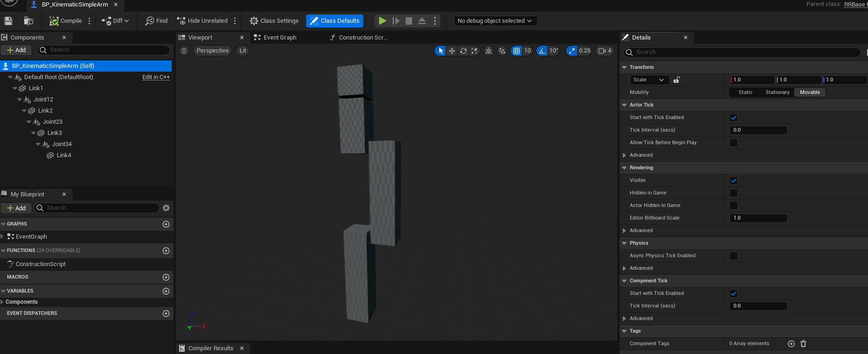Switch to the Event Graph tab
The image size is (868, 354).
(280, 38)
